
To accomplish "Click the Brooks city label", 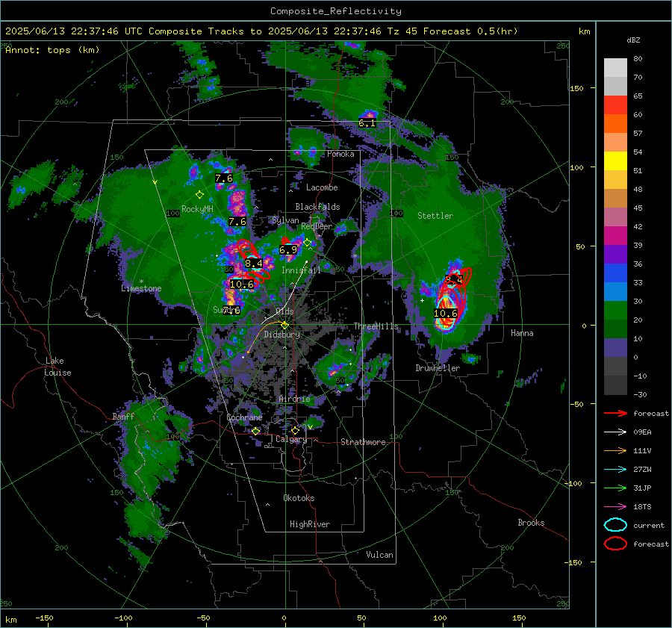I will (531, 523).
